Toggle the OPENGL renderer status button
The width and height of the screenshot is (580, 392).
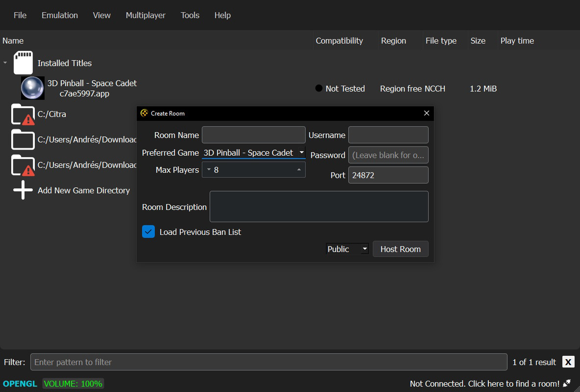tap(20, 384)
